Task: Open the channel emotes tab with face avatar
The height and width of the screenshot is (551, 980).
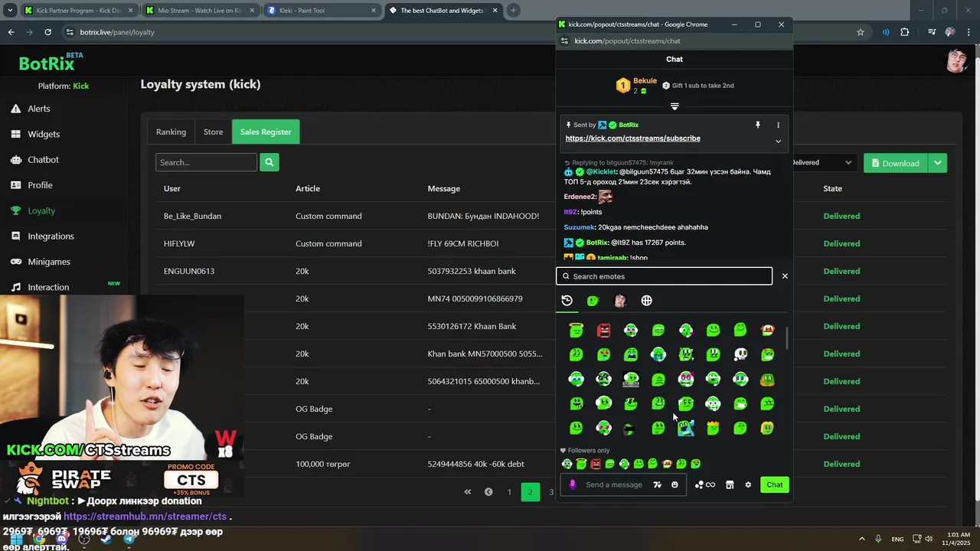Action: pyautogui.click(x=620, y=301)
